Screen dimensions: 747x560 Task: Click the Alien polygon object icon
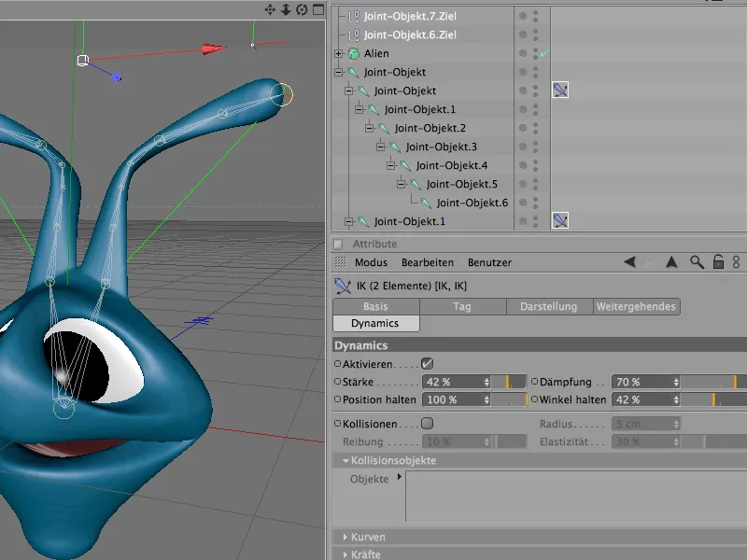pyautogui.click(x=354, y=54)
